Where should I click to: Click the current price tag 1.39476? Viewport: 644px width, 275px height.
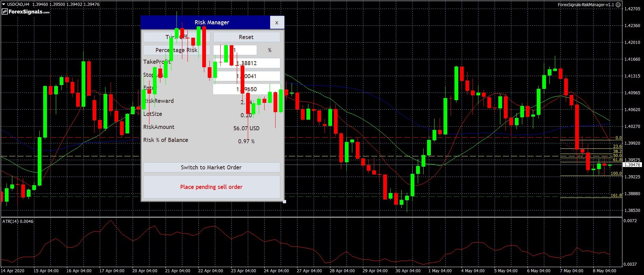pos(632,165)
